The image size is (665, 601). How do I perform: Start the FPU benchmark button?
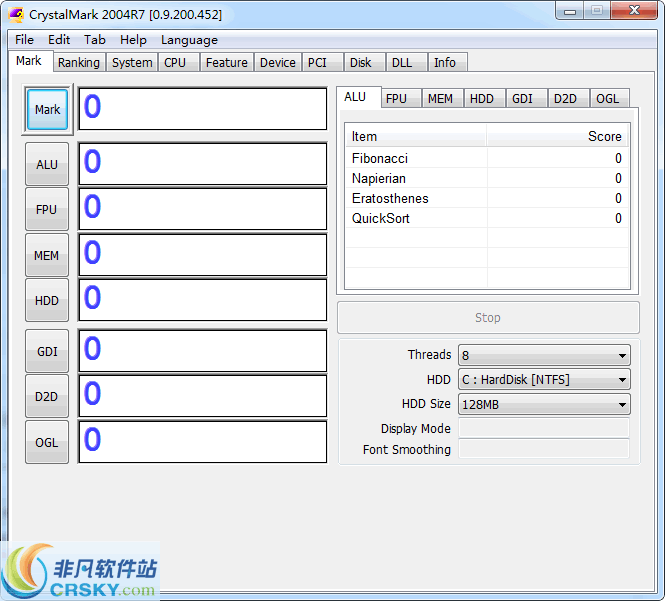tap(47, 209)
